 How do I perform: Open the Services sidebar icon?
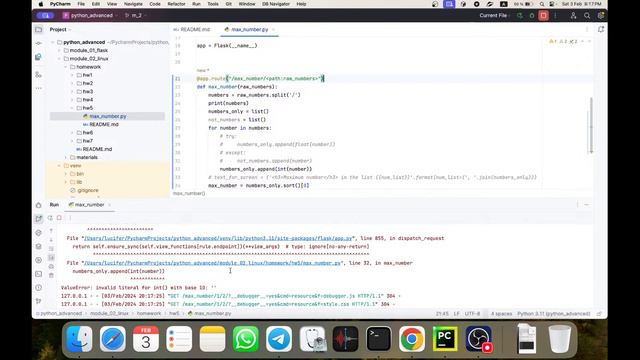click(x=38, y=260)
